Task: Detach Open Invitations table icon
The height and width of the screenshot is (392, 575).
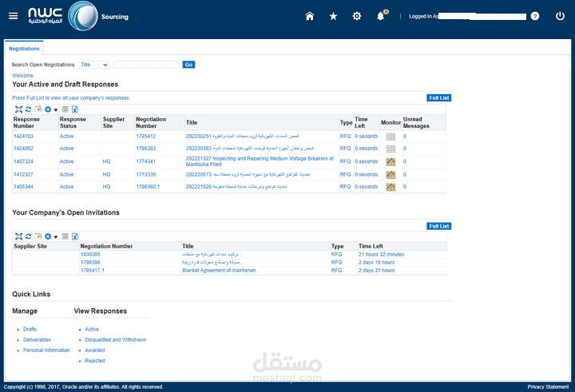Action: (18, 236)
